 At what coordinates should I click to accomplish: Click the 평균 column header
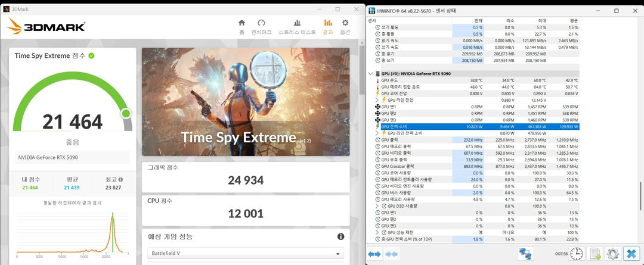563,20
